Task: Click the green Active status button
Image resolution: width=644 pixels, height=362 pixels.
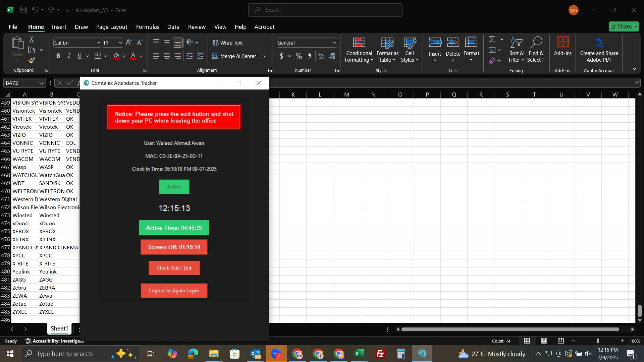Action: click(x=174, y=187)
